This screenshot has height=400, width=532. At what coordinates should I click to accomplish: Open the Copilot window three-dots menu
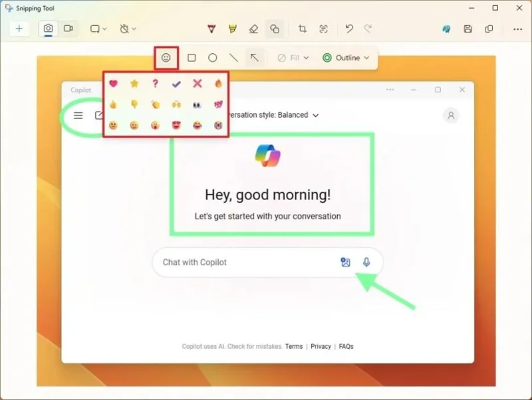point(390,90)
